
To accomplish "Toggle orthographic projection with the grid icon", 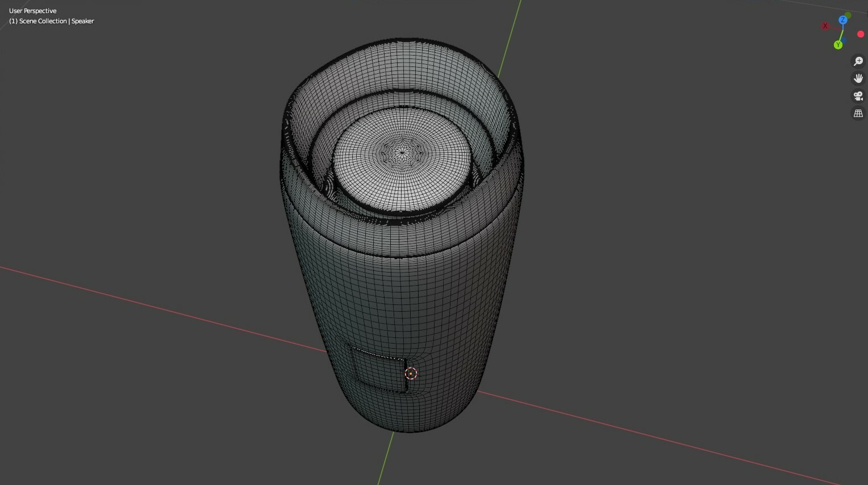I will [858, 113].
